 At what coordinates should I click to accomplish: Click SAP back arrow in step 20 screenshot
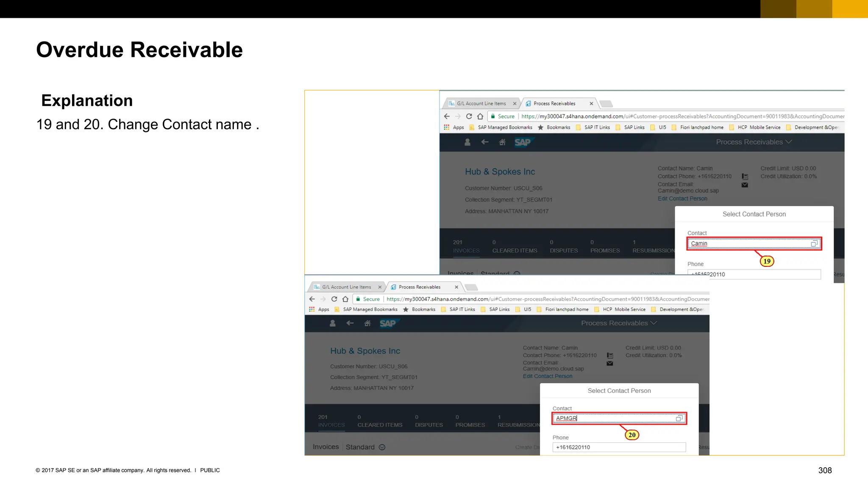(350, 323)
